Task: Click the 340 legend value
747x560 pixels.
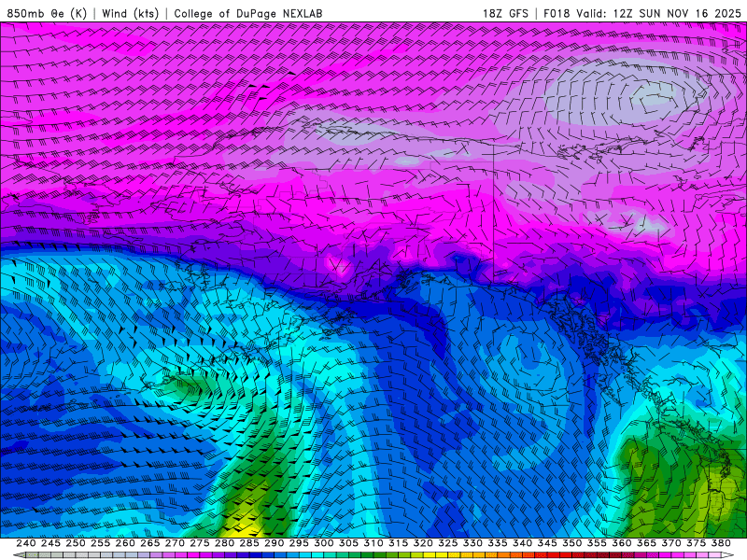Action: pyautogui.click(x=522, y=543)
